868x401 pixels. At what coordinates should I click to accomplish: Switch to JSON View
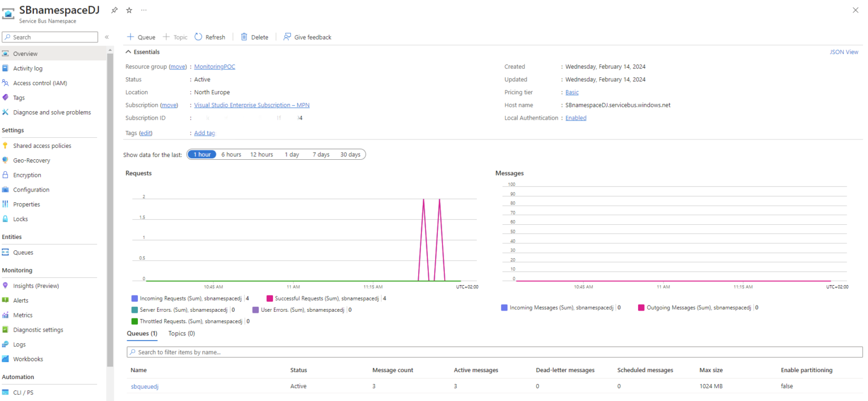844,51
